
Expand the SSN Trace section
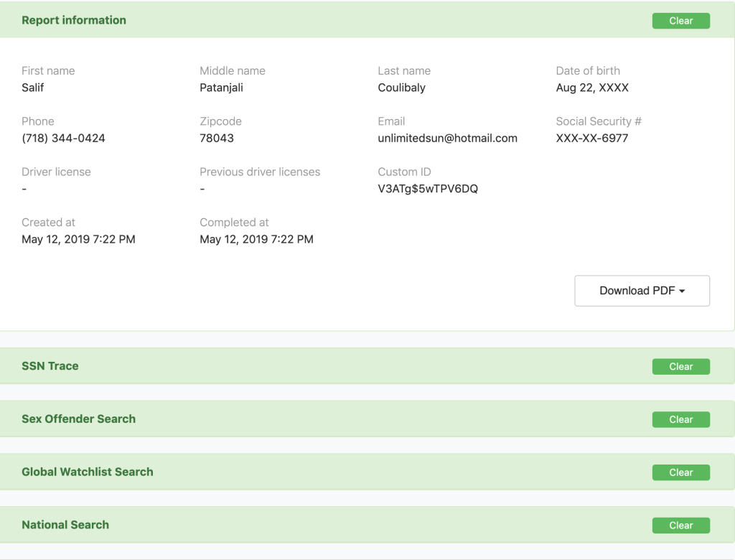pyautogui.click(x=50, y=366)
